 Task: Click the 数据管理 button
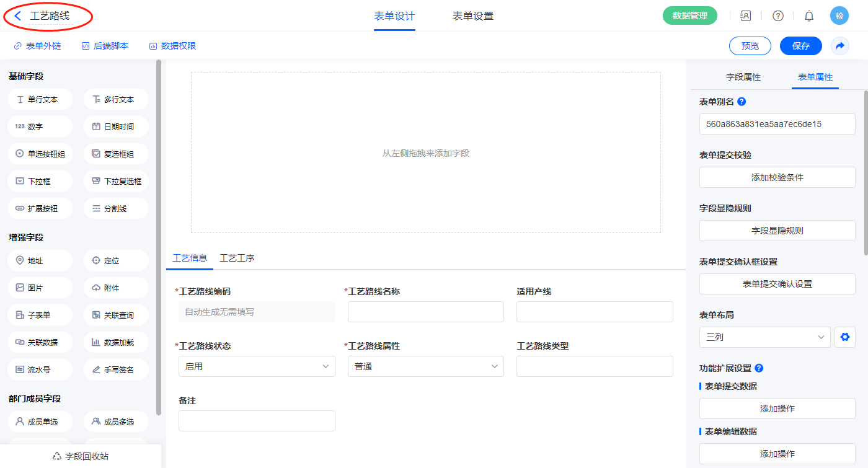[689, 16]
